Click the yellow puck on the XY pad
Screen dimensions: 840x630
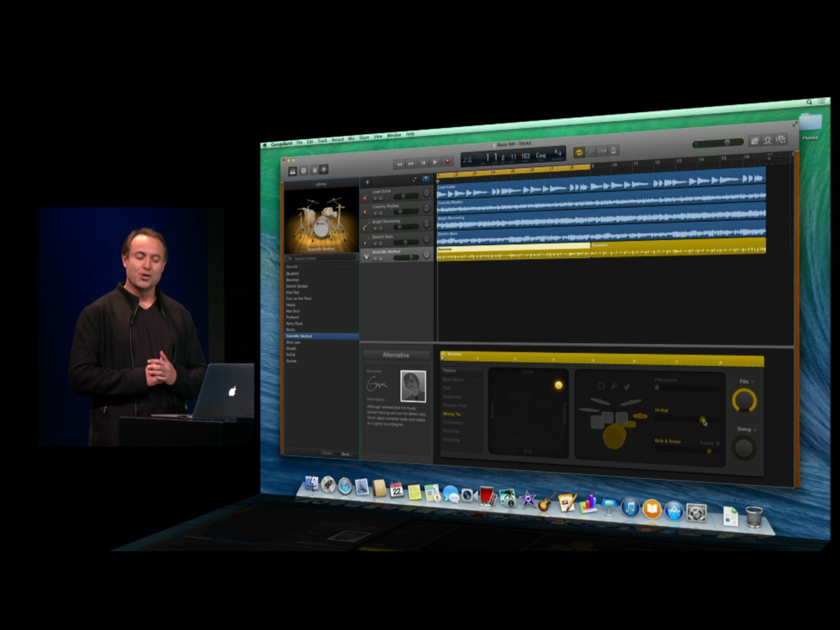pyautogui.click(x=558, y=385)
